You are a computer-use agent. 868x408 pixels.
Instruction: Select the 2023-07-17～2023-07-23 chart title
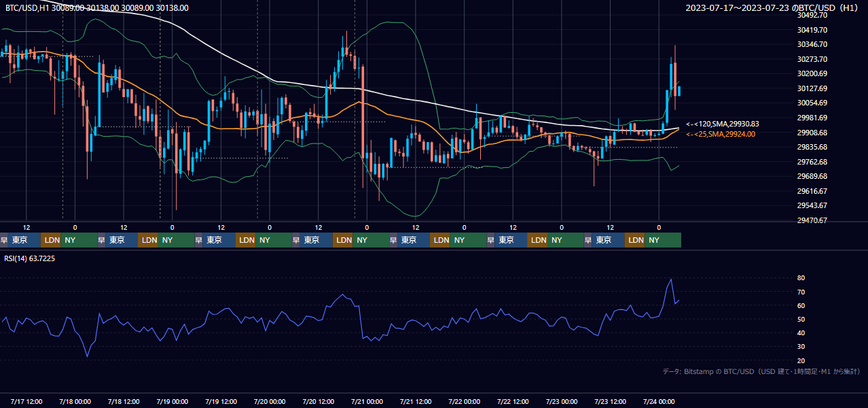coord(773,8)
